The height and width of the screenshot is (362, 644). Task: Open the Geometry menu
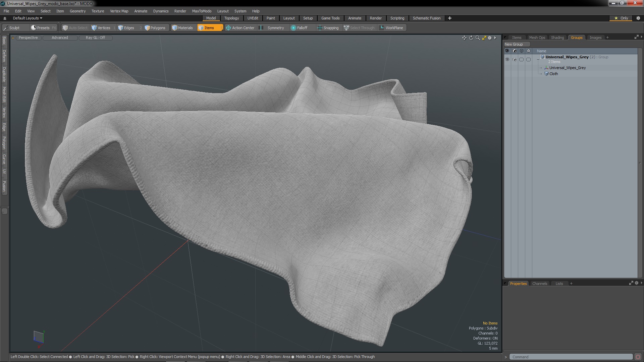pos(77,11)
